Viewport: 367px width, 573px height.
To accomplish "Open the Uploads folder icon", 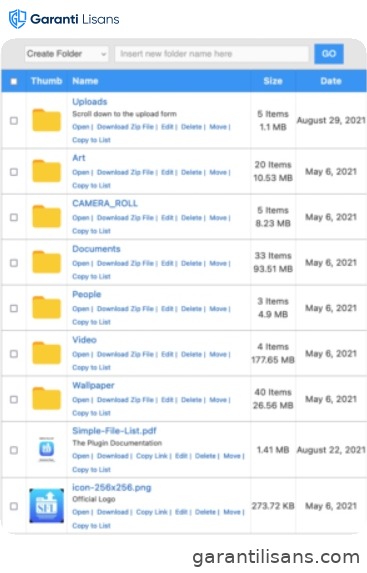I will click(x=46, y=120).
